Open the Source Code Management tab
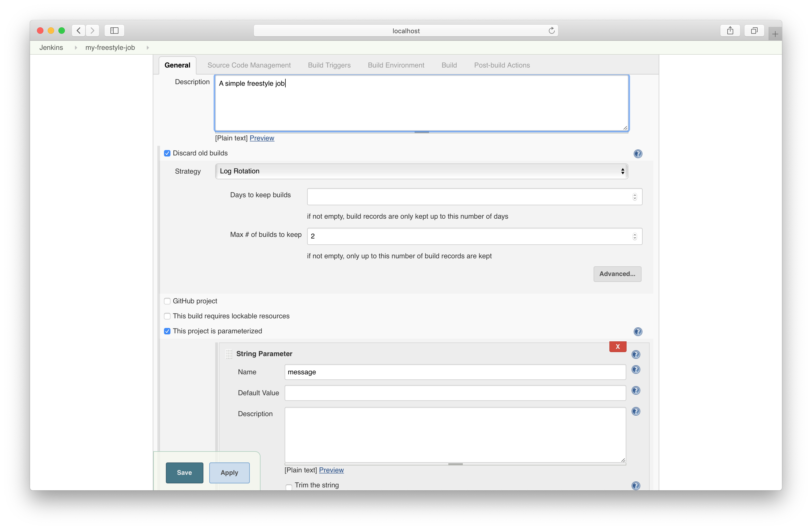 249,65
